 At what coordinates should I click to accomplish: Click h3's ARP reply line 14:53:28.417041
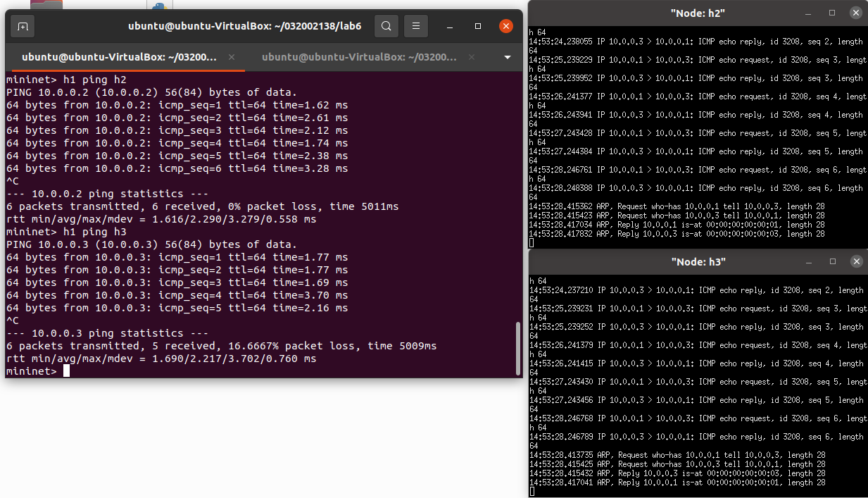(677, 483)
